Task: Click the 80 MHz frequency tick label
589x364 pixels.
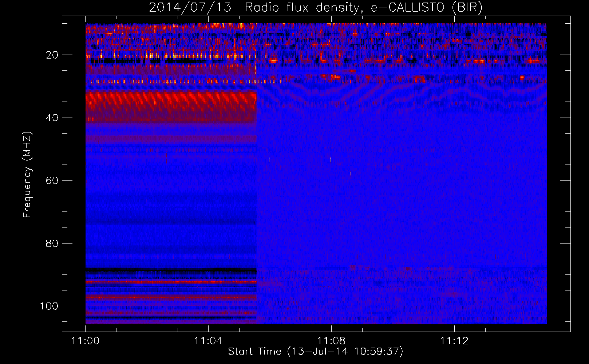Action: click(52, 243)
